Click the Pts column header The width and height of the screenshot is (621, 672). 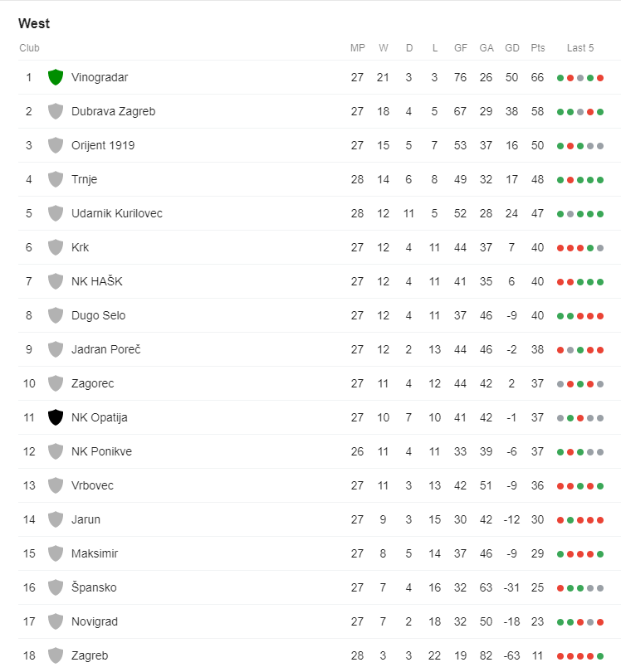tap(538, 48)
